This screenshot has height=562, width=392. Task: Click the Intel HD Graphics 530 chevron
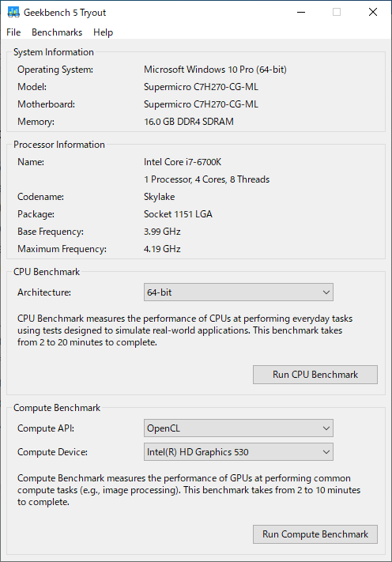coord(326,451)
